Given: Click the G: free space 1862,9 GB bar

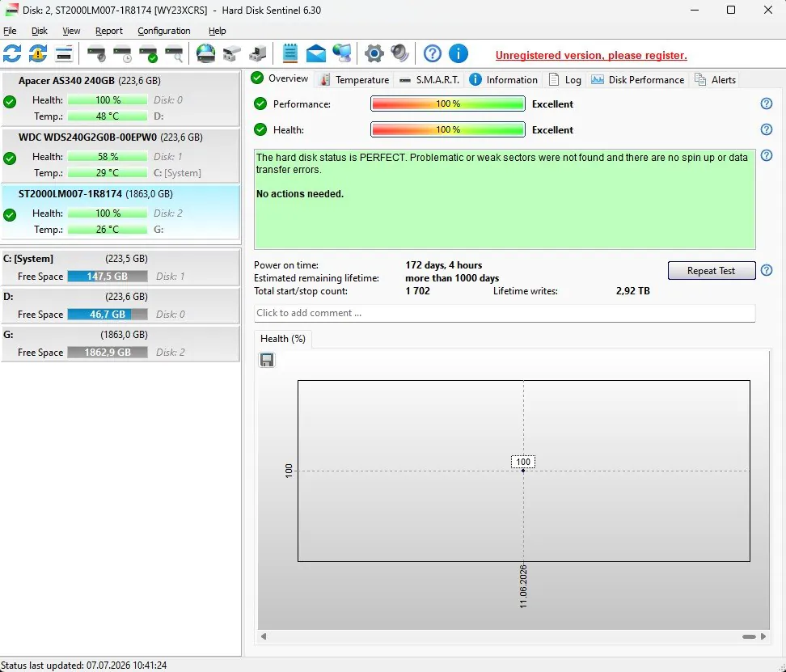Looking at the screenshot, I should coord(108,353).
